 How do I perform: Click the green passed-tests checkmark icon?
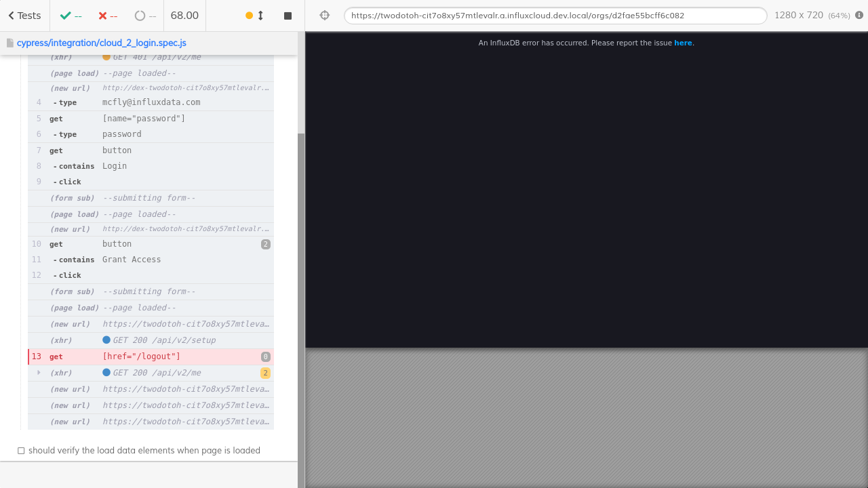pyautogui.click(x=64, y=15)
